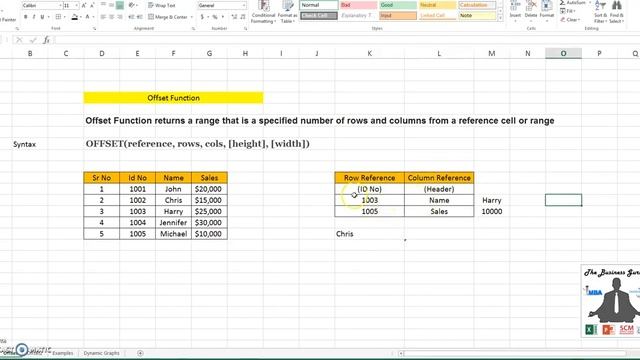Image resolution: width=640 pixels, height=360 pixels.
Task: Toggle the Wrap Text button
Action: pyautogui.click(x=162, y=5)
